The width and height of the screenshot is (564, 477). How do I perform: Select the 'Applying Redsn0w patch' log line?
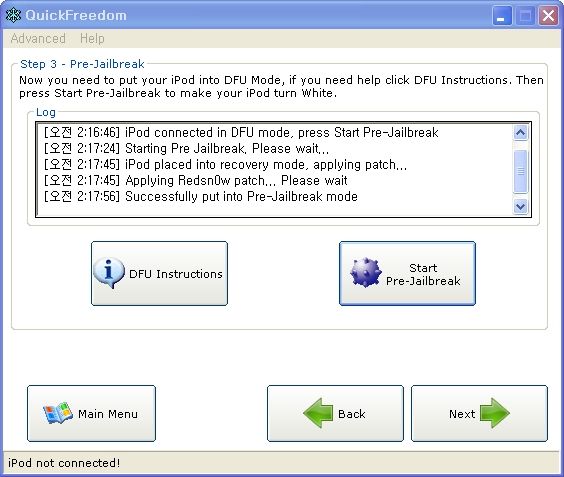click(x=196, y=180)
